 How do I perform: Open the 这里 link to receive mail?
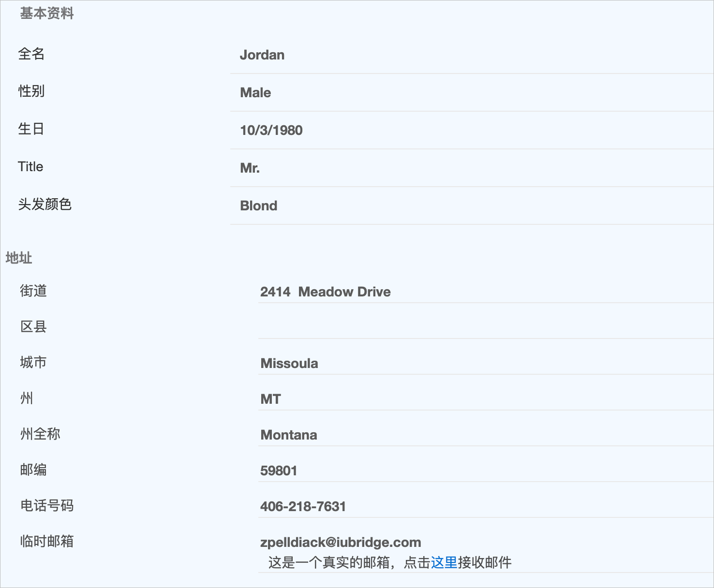444,562
